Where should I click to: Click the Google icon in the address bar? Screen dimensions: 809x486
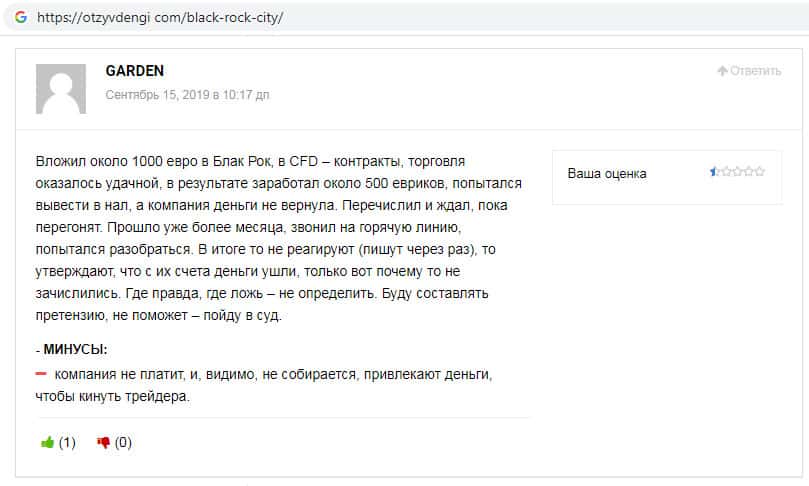(20, 17)
